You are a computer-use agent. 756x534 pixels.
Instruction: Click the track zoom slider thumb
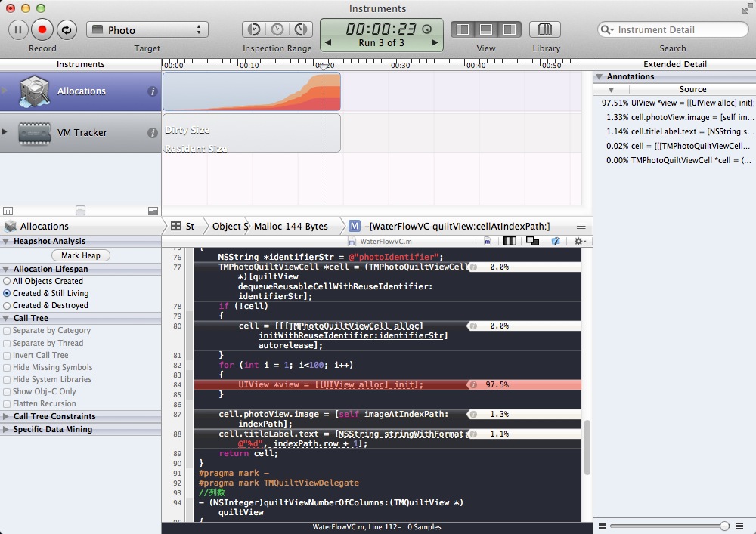pos(81,211)
